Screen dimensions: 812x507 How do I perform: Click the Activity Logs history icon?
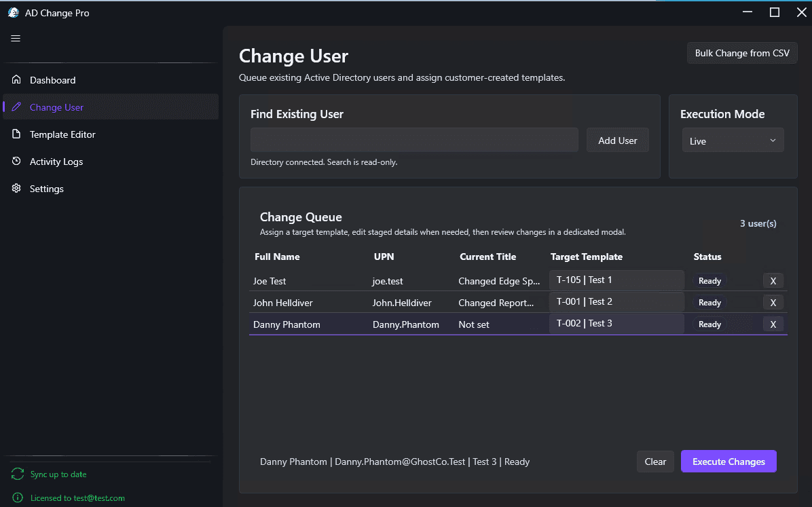coord(16,161)
